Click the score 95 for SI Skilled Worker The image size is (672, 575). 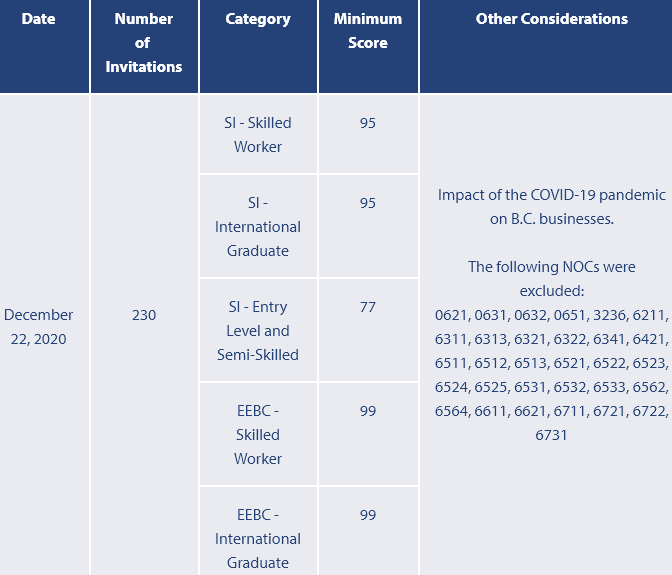tap(368, 123)
